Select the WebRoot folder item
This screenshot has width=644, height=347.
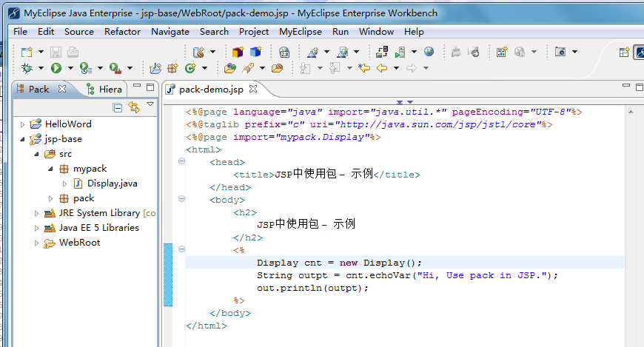click(x=79, y=243)
